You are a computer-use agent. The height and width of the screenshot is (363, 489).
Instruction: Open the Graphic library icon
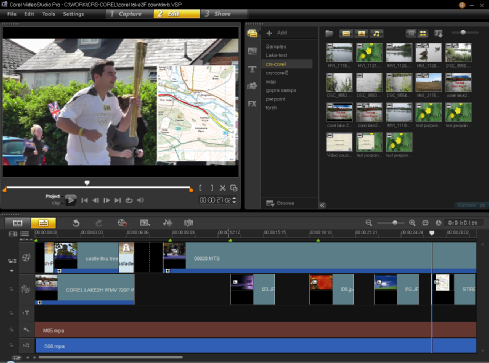pyautogui.click(x=252, y=86)
